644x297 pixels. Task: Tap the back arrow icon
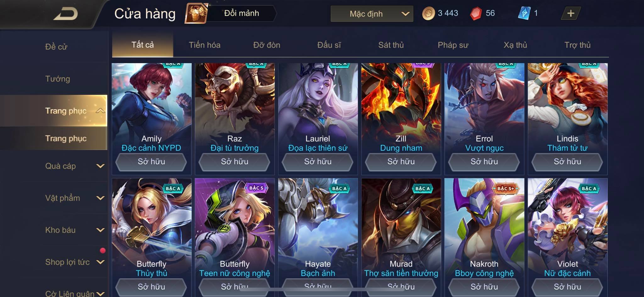(66, 14)
